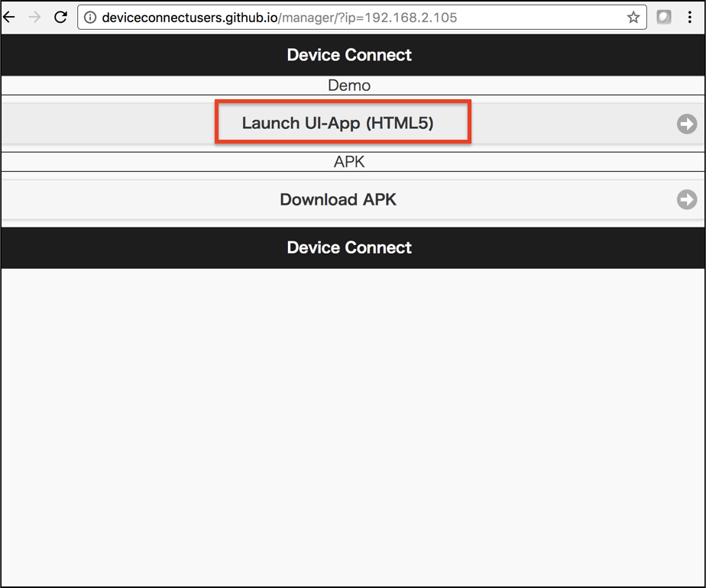Screen dimensions: 706x588
Task: Open the Chrome three-dot menu
Action: tap(691, 17)
